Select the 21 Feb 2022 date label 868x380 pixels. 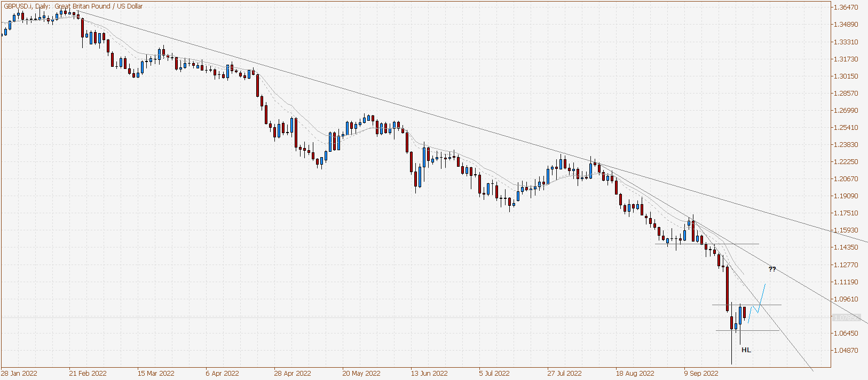click(88, 374)
